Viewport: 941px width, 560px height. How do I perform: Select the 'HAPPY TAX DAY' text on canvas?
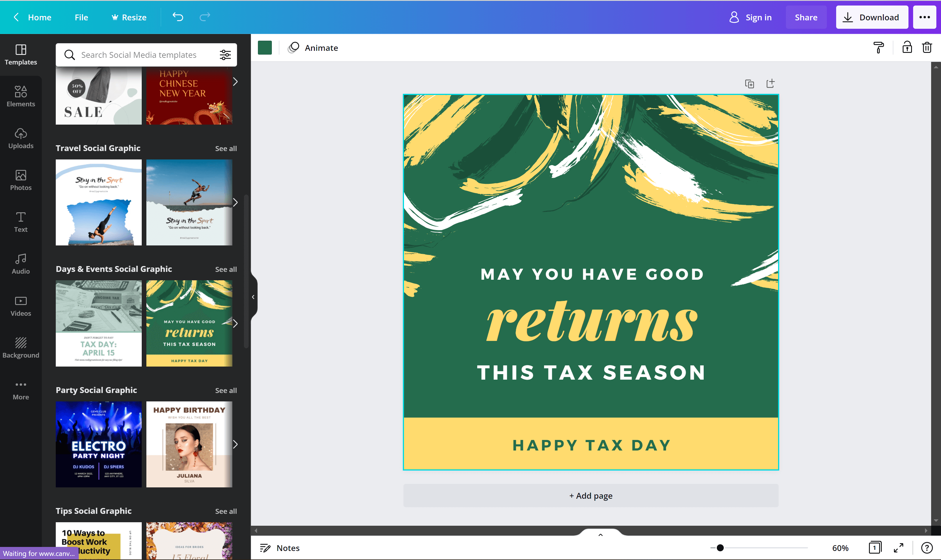click(591, 445)
